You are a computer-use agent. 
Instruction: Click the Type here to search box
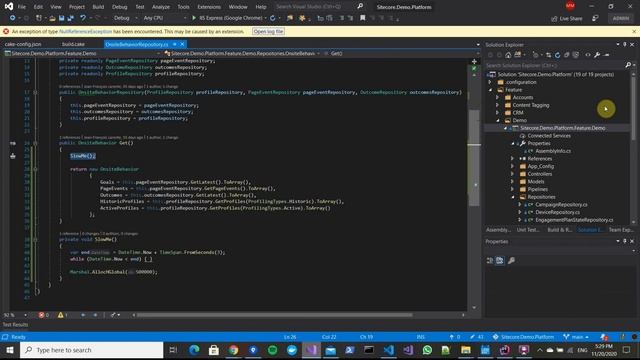tap(91, 350)
